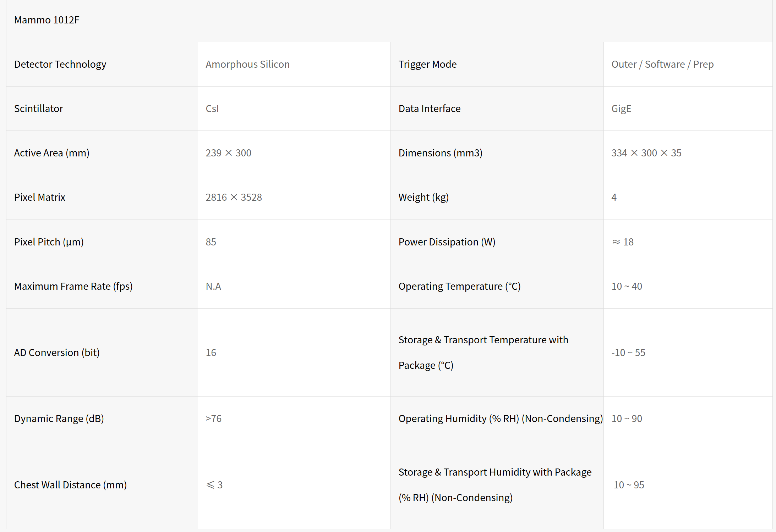Click the Power Dissipation (W) label
This screenshot has height=532, width=776.
(447, 242)
